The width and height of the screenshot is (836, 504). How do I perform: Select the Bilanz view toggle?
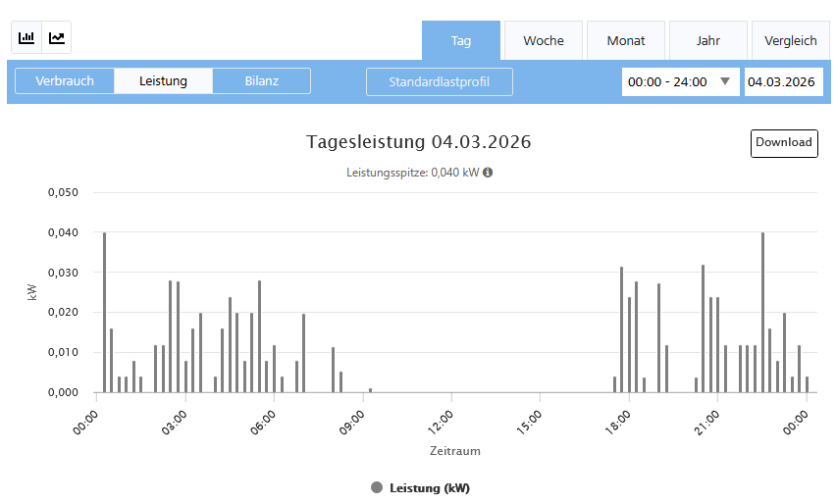[x=261, y=81]
